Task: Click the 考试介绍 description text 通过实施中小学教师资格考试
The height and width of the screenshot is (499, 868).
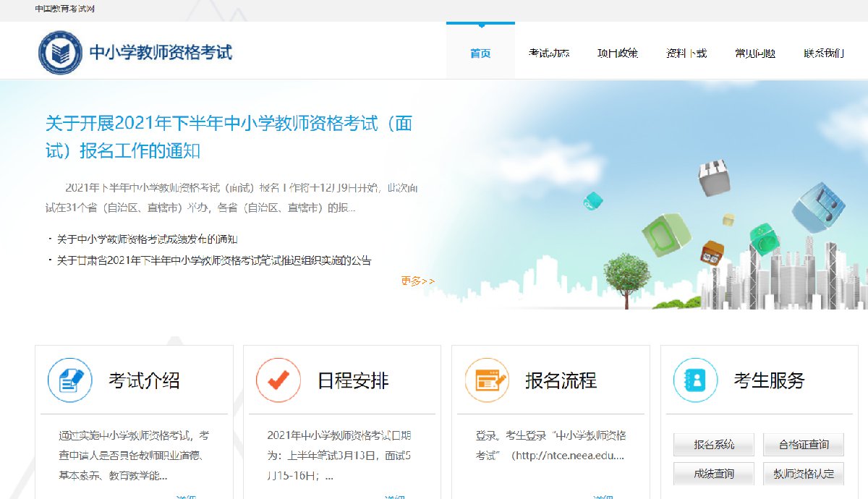Action: (x=135, y=456)
